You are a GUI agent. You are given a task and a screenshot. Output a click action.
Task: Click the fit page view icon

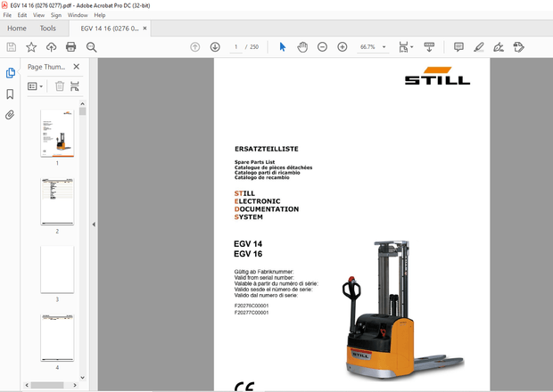[x=403, y=47]
